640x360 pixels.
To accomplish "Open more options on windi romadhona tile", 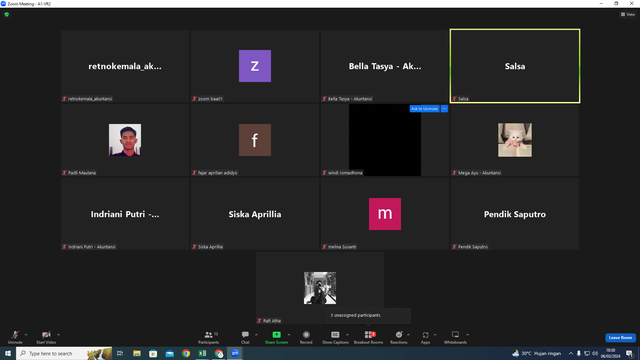I will click(444, 109).
